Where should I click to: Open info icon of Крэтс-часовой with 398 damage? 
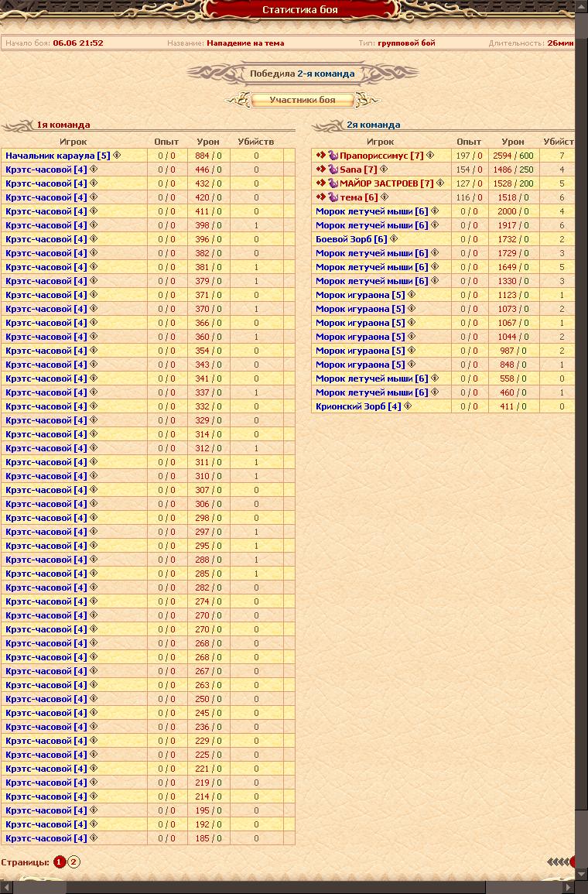(x=94, y=225)
